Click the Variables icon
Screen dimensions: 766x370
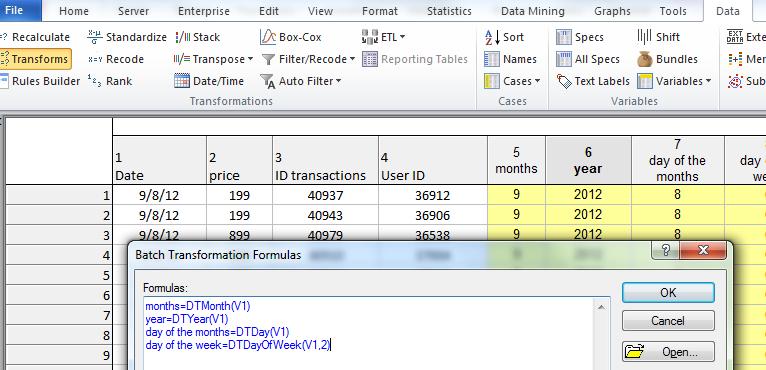645,81
